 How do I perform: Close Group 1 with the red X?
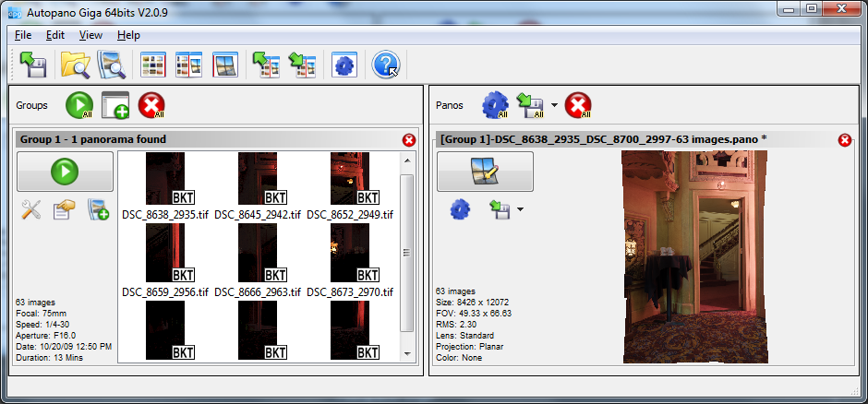(x=409, y=140)
